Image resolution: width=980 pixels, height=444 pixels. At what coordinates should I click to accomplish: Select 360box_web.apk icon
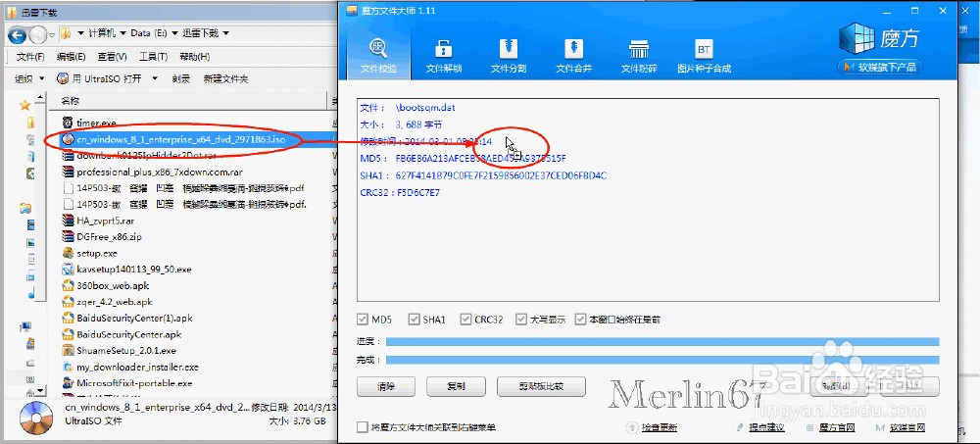pos(69,285)
